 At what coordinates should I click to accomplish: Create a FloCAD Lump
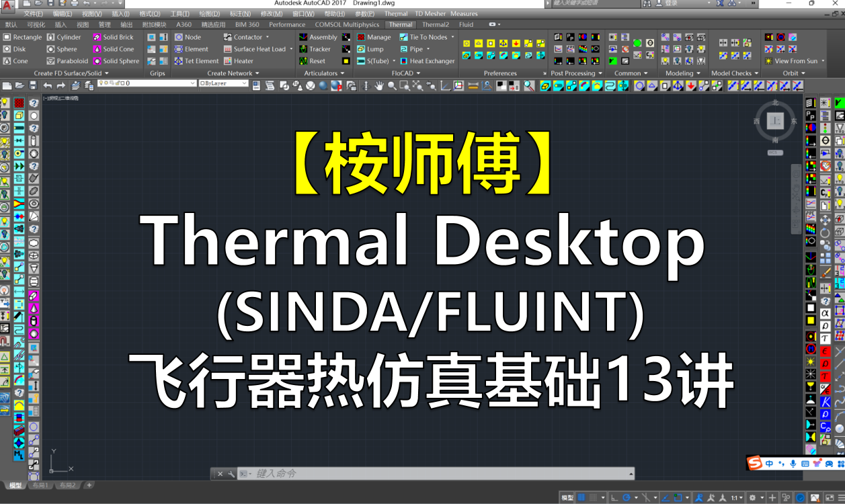tap(370, 49)
